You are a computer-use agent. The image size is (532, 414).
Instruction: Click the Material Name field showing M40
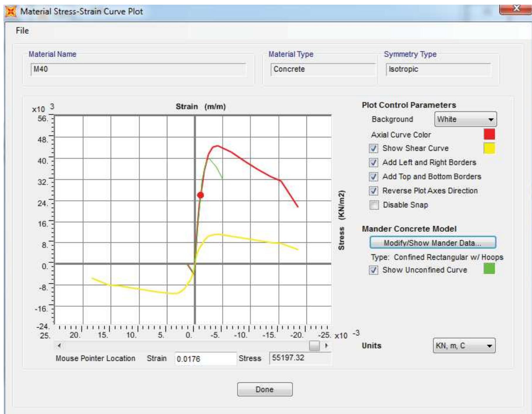click(138, 69)
